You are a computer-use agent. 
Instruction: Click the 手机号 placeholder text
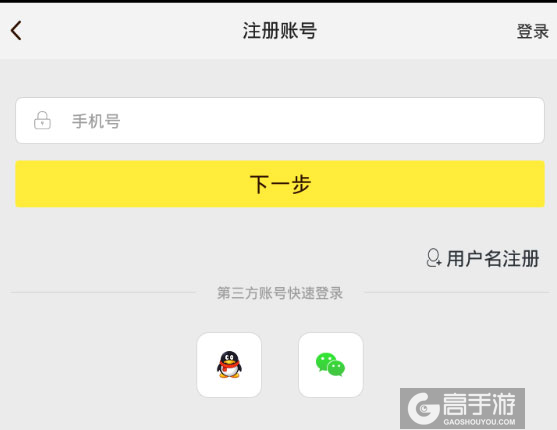click(96, 121)
